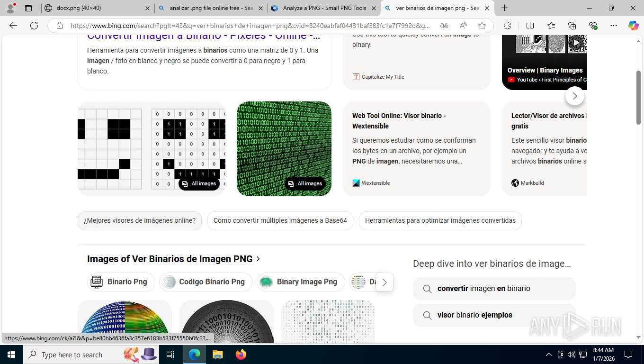Click the address bar URL field
Image resolution: width=644 pixels, height=364 pixels.
(x=250, y=26)
